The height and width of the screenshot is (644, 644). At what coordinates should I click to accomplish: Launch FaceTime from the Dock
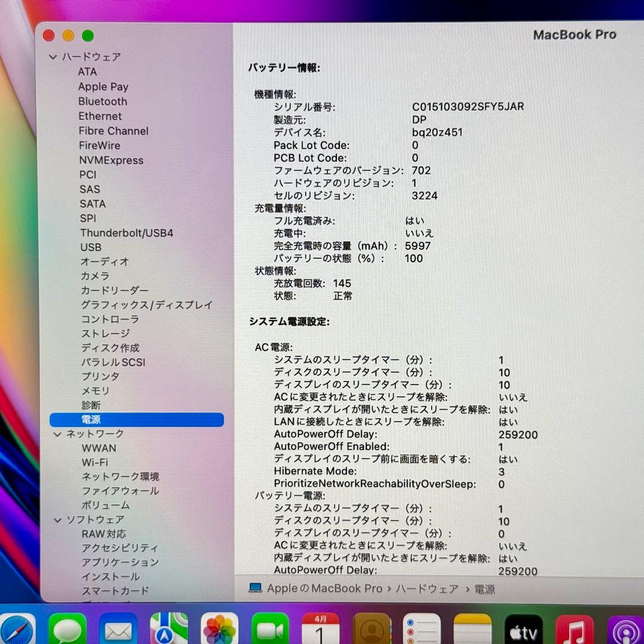(270, 628)
